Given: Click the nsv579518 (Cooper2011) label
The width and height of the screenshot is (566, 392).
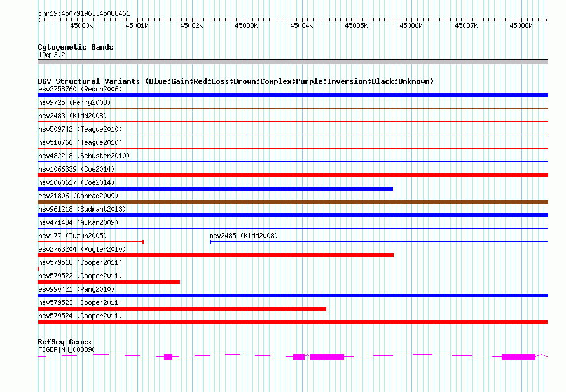Looking at the screenshot, I should [x=80, y=262].
